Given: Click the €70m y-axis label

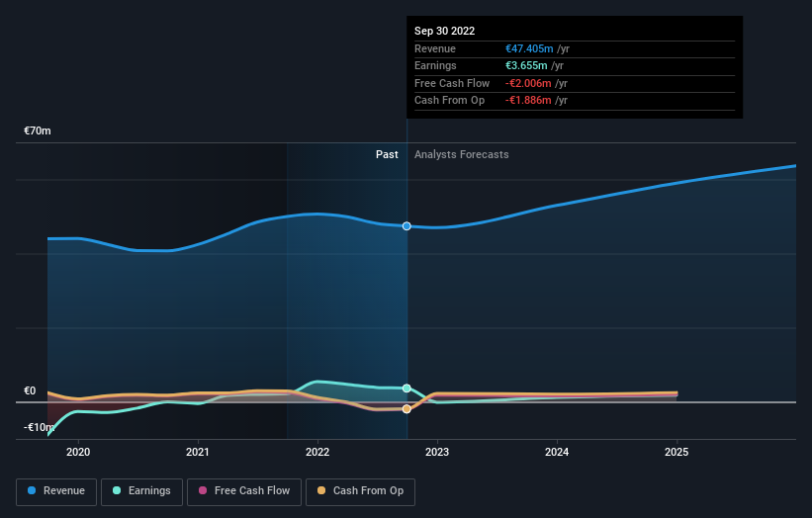Looking at the screenshot, I should click(38, 130).
